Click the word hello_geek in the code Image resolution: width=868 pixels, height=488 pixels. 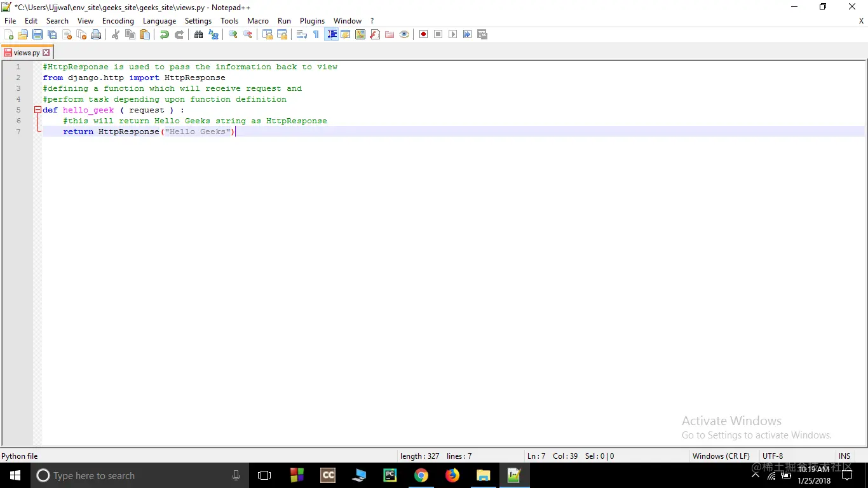click(x=88, y=110)
